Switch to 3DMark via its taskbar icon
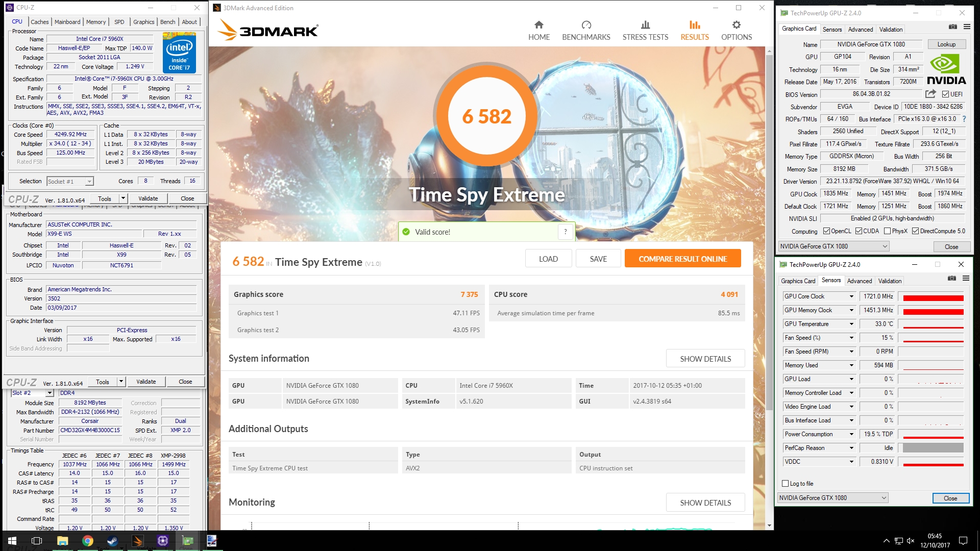 click(x=137, y=541)
